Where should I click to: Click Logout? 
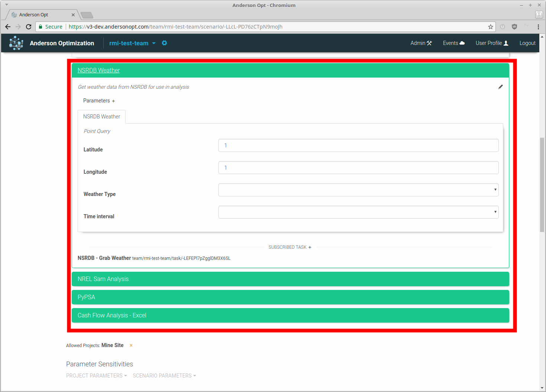(x=527, y=43)
